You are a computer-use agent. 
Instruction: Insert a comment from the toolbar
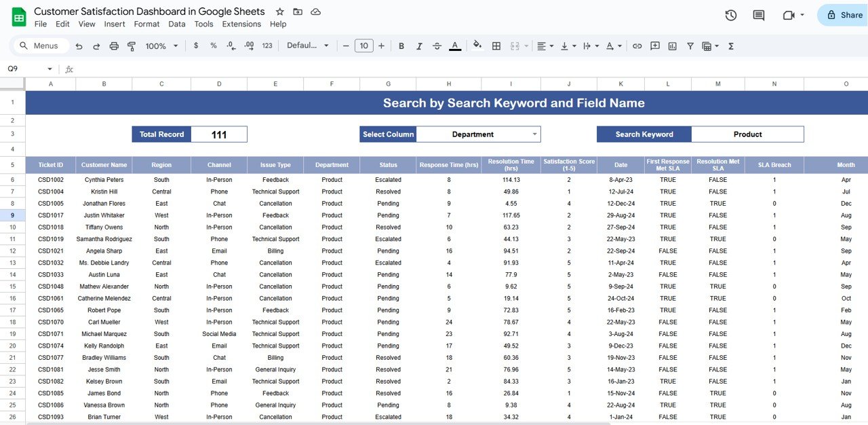(x=654, y=45)
